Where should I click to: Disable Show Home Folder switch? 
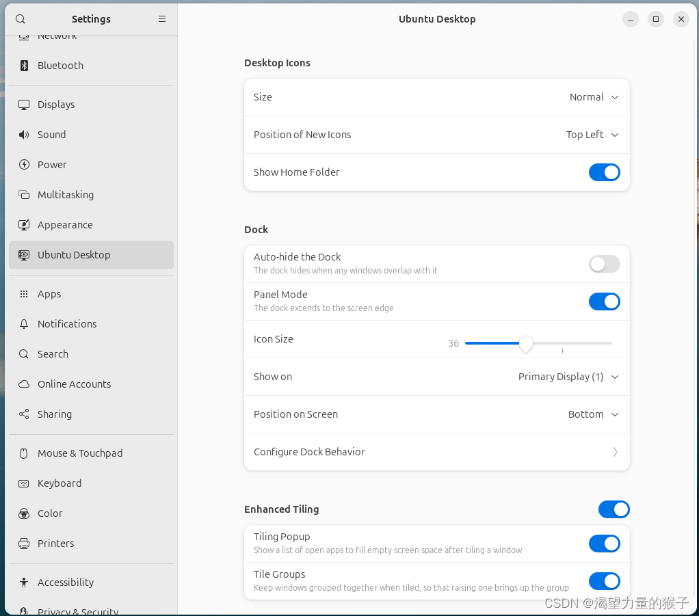coord(604,172)
